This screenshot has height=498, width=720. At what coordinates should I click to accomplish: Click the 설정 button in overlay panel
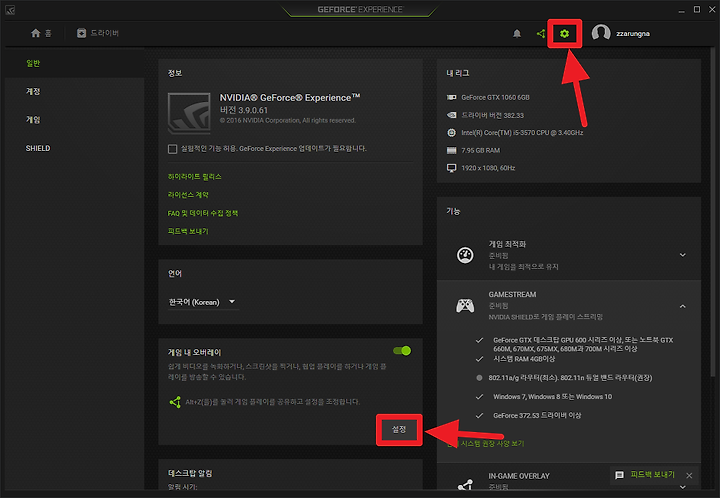(399, 429)
